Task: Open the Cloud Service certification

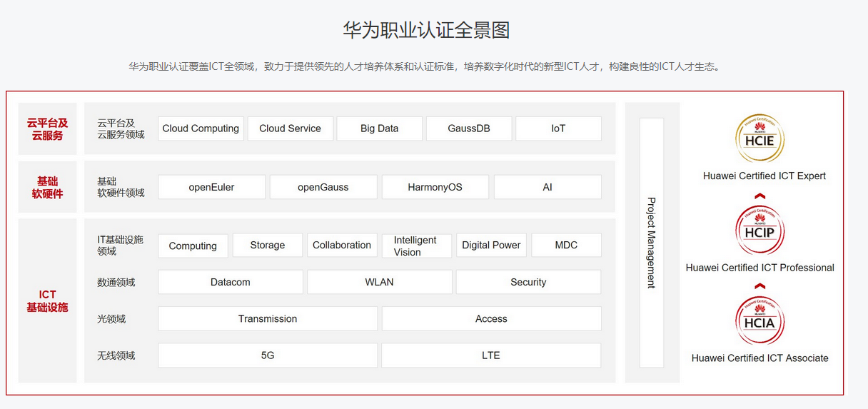Action: pyautogui.click(x=291, y=128)
